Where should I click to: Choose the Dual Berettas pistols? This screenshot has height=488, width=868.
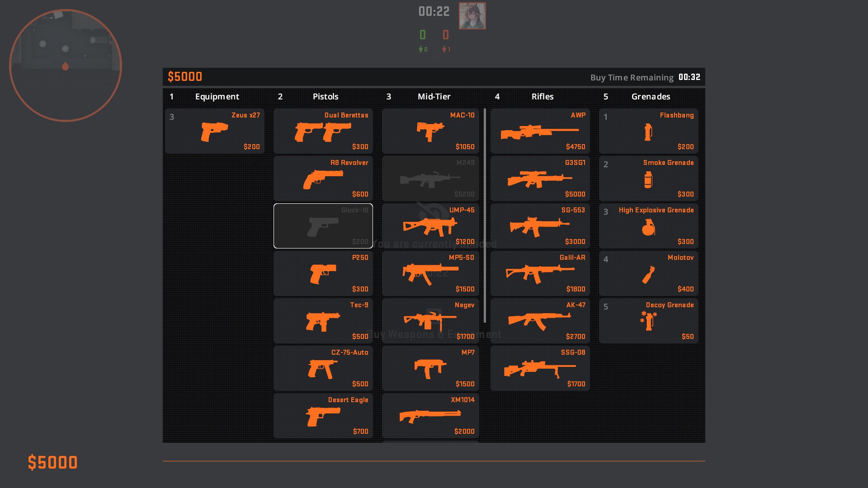click(323, 131)
